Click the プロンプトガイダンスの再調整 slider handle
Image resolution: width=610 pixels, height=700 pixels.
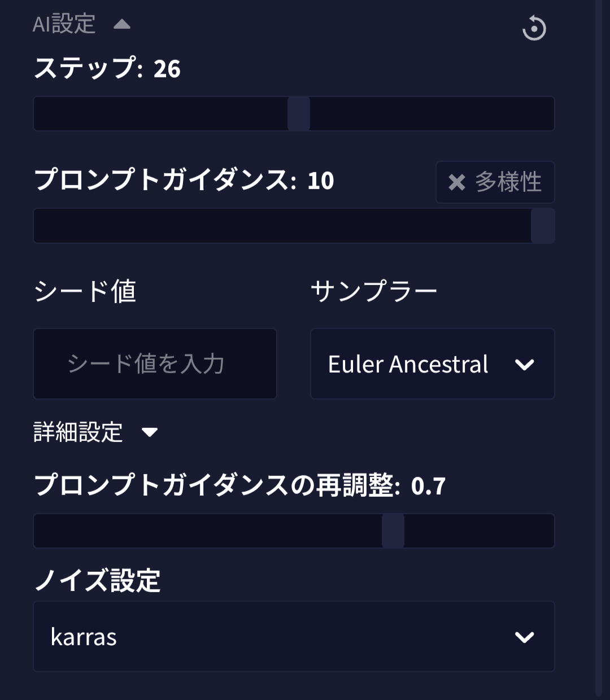point(393,531)
